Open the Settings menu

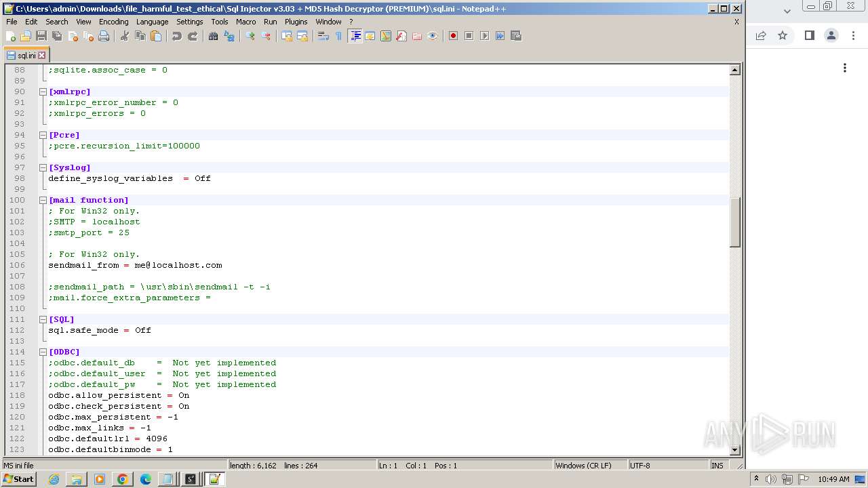click(189, 22)
